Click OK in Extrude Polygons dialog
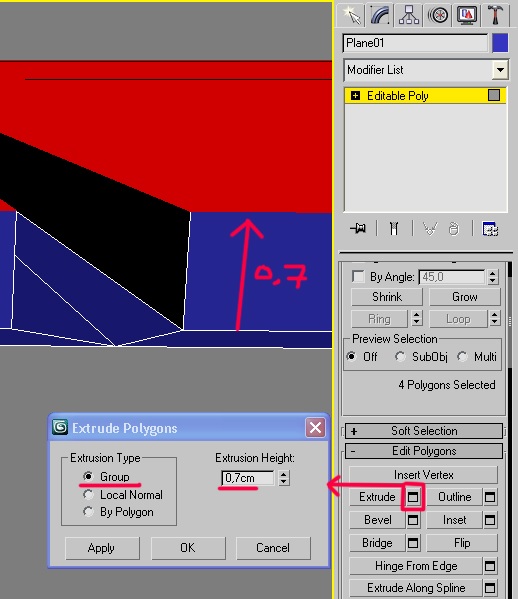Image resolution: width=518 pixels, height=599 pixels. (x=188, y=548)
